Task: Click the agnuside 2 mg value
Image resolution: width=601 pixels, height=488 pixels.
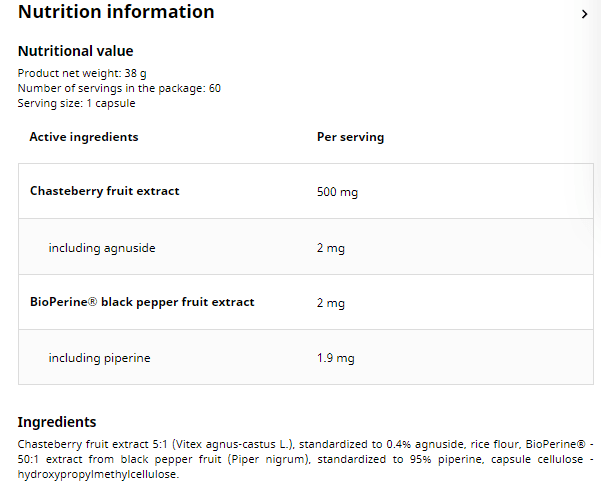Action: click(x=330, y=248)
